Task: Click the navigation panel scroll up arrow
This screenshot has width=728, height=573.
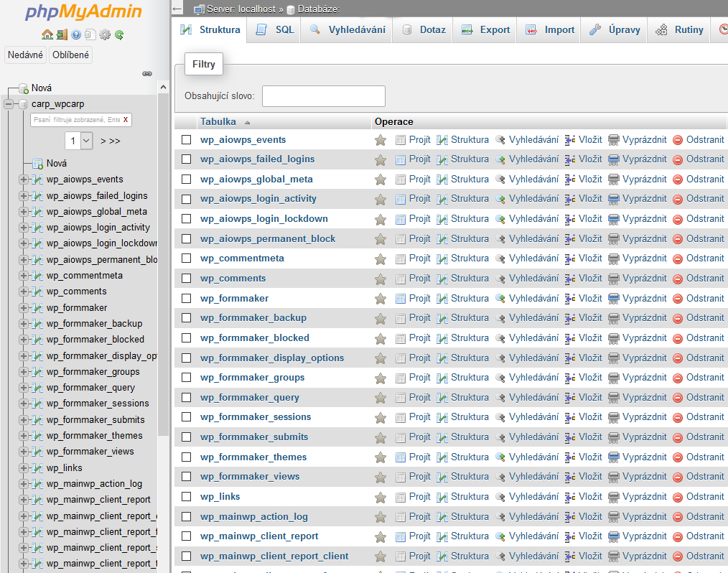Action: click(163, 87)
